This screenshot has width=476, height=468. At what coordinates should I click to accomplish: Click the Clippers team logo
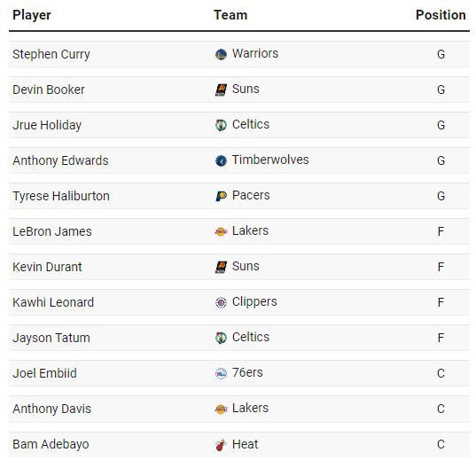pos(221,302)
